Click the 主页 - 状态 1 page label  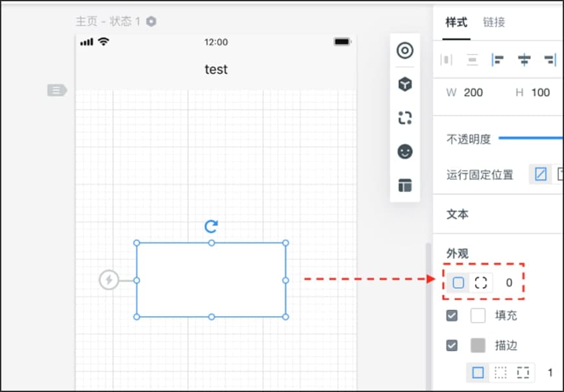tap(108, 21)
